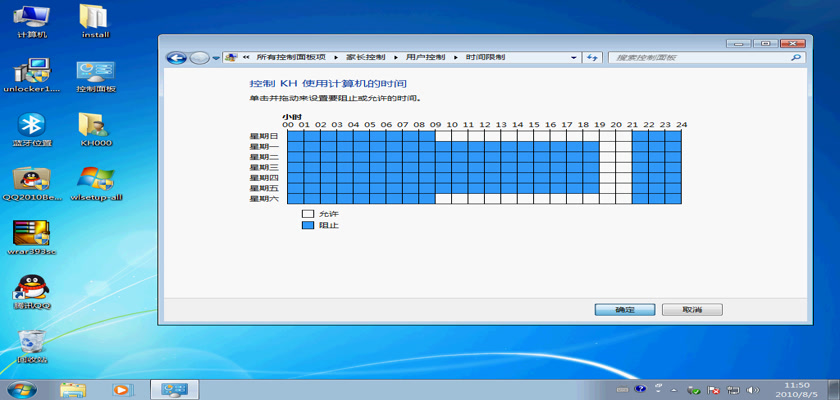Click the 确定 button

coord(623,310)
